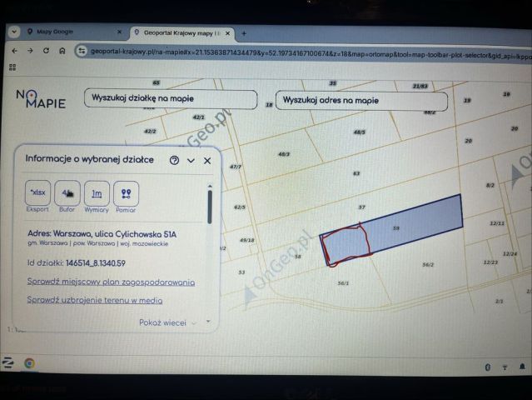Go back in browser history
Image resolution: width=532 pixels, height=400 pixels.
click(x=14, y=51)
